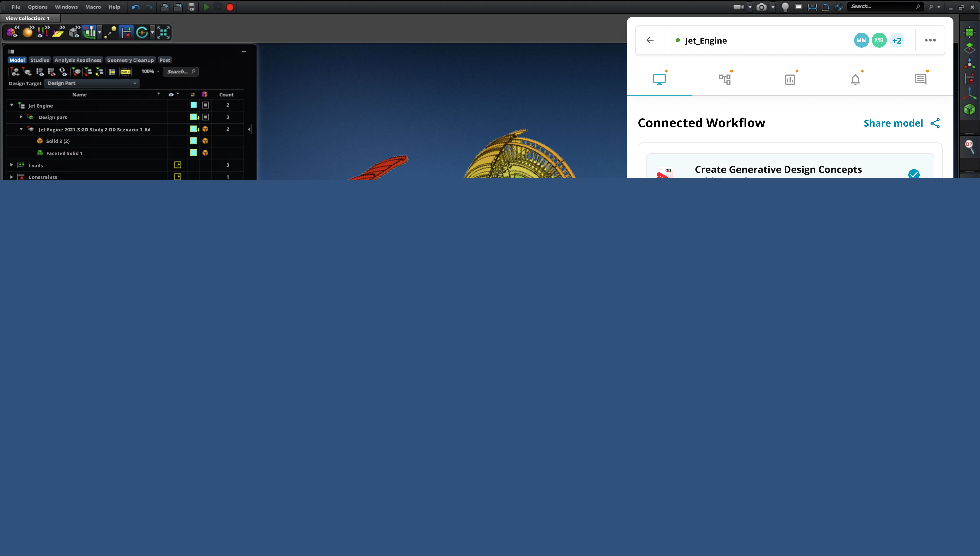The image size is (980, 556).
Task: Click the Part 2 label highlight icon
Action: [125, 71]
